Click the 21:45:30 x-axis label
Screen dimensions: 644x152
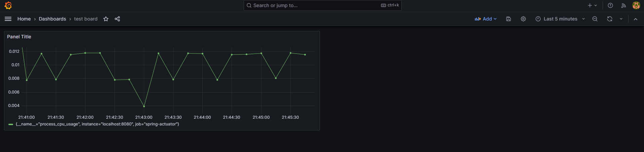[290, 117]
